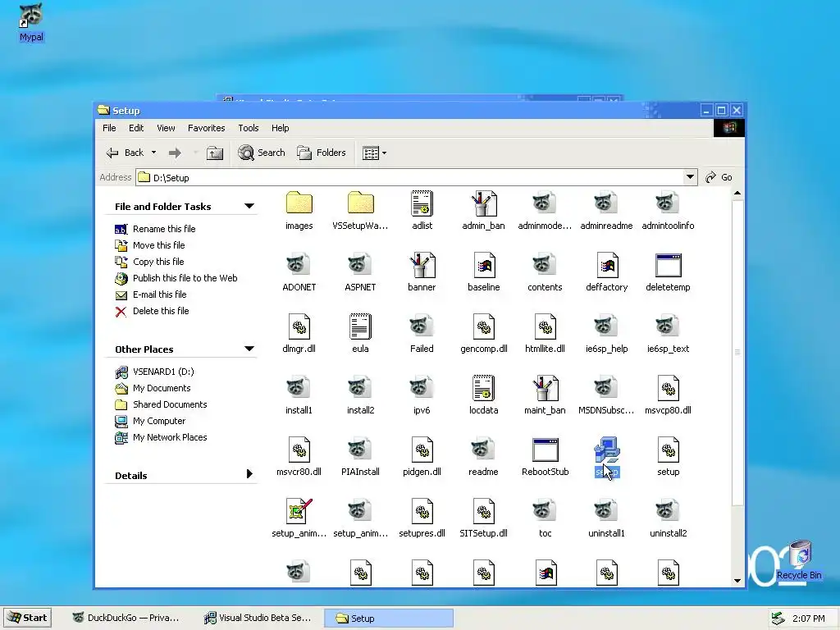Select the htmllite.dll file

pos(546,326)
